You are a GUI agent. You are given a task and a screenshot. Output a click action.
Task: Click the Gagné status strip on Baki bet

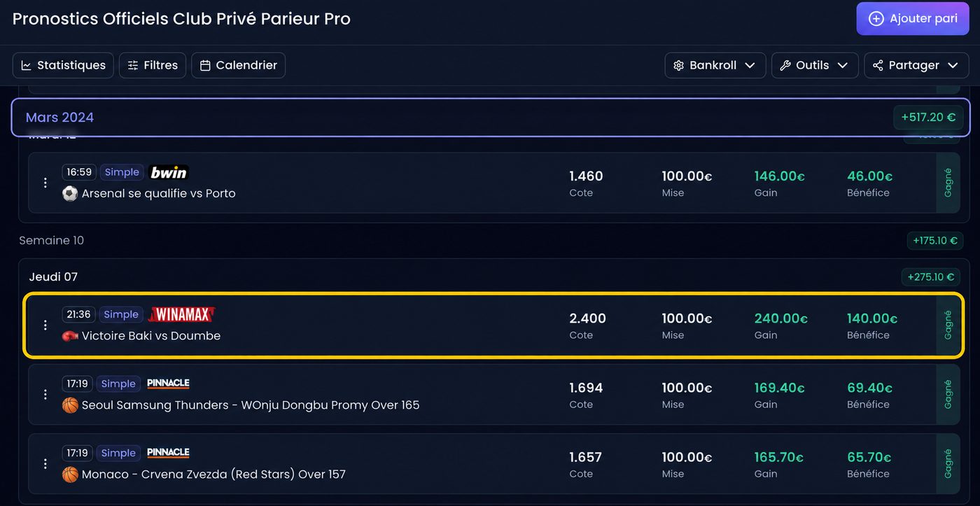pyautogui.click(x=948, y=325)
